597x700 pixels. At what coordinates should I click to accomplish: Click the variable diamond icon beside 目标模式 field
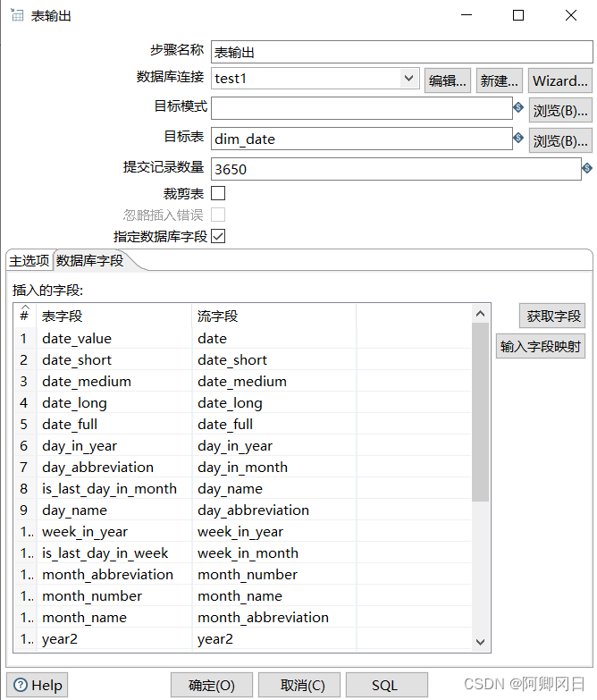tap(518, 108)
